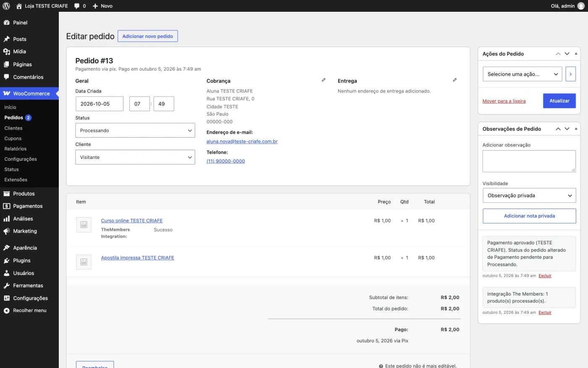Move Observações de Pedido panel down
This screenshot has height=368, width=588.
(567, 129)
